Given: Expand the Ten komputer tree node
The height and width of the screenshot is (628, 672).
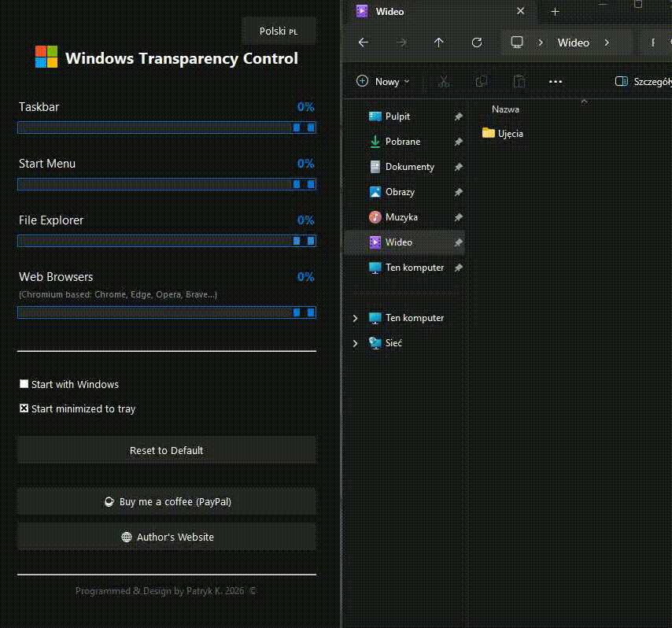Looking at the screenshot, I should coord(355,317).
